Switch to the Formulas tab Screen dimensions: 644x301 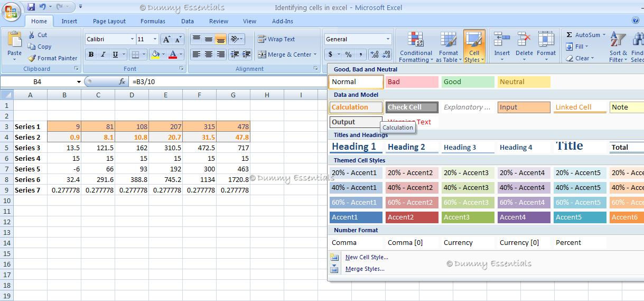153,21
